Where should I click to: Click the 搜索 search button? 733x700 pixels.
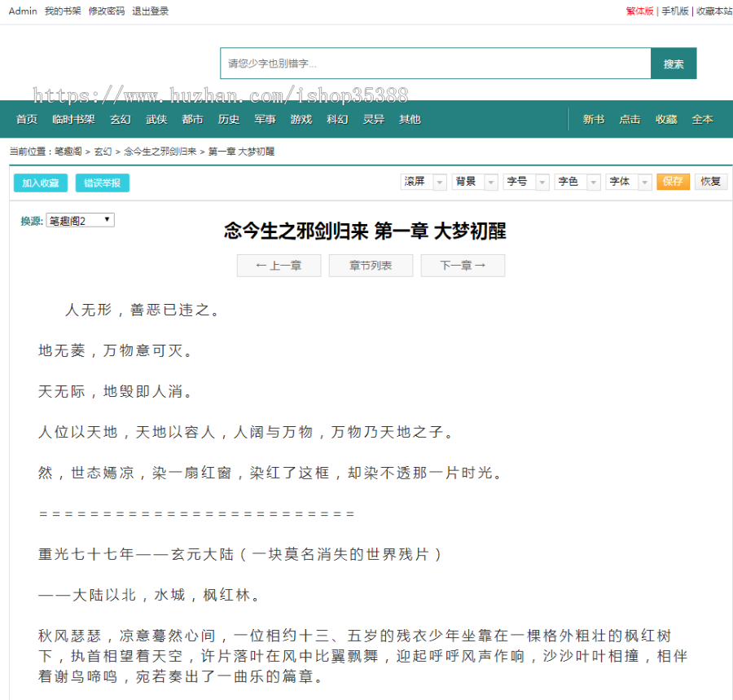(674, 62)
